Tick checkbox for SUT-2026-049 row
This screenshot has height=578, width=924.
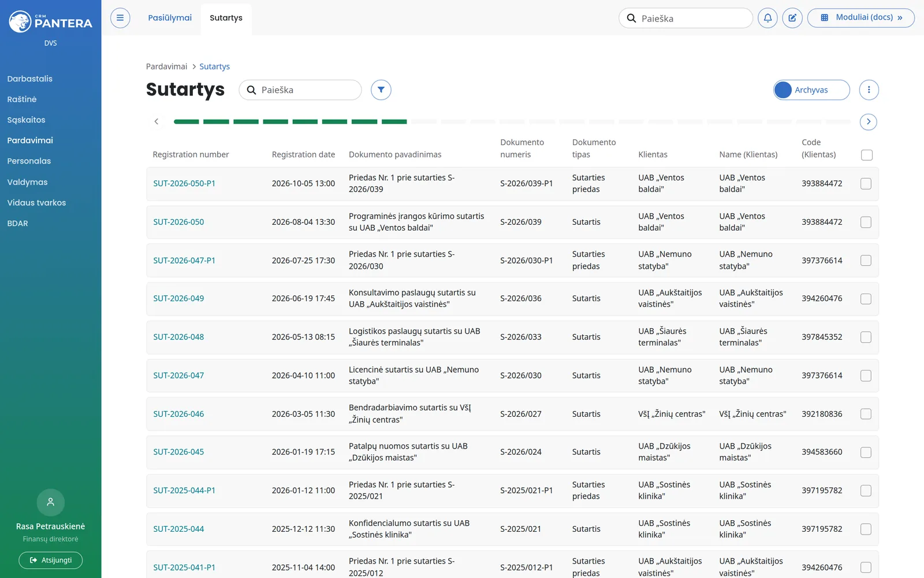pyautogui.click(x=866, y=299)
